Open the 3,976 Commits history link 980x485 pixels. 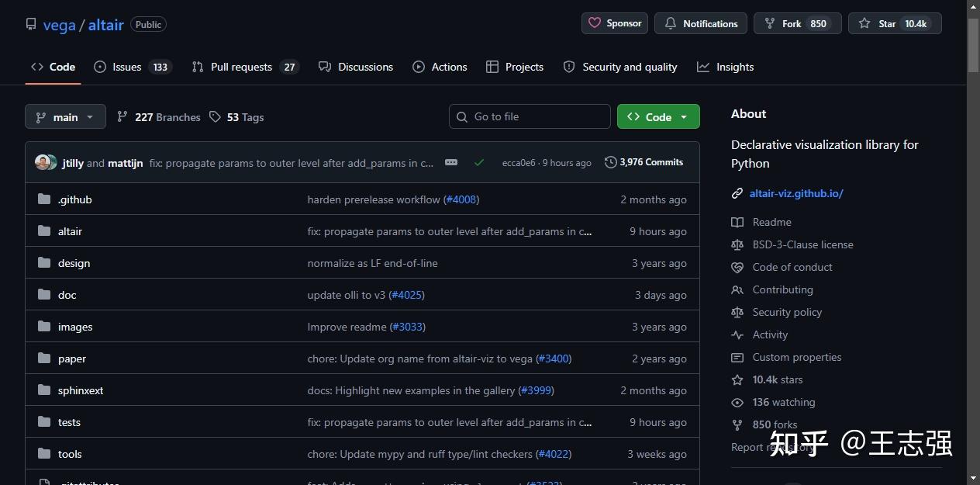pos(644,162)
